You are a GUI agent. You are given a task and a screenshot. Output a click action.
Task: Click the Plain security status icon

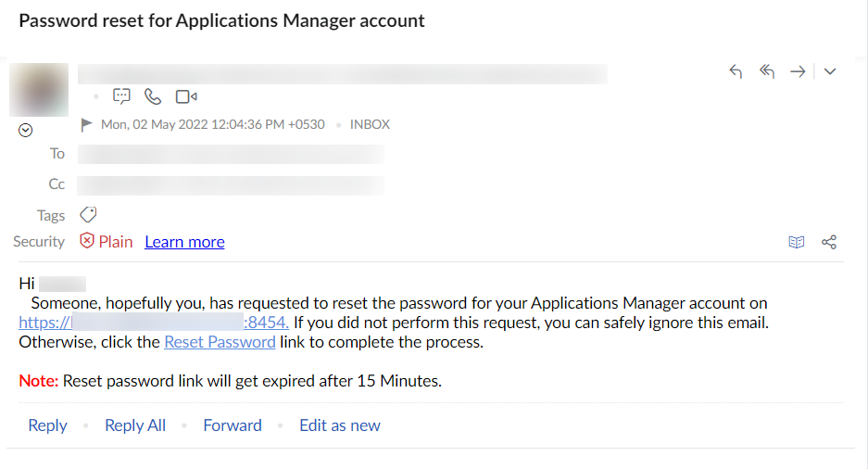click(x=87, y=241)
